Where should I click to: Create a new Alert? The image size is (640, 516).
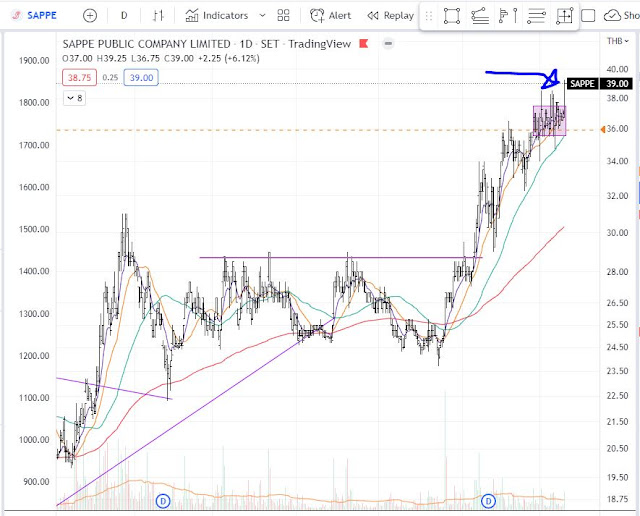331,16
